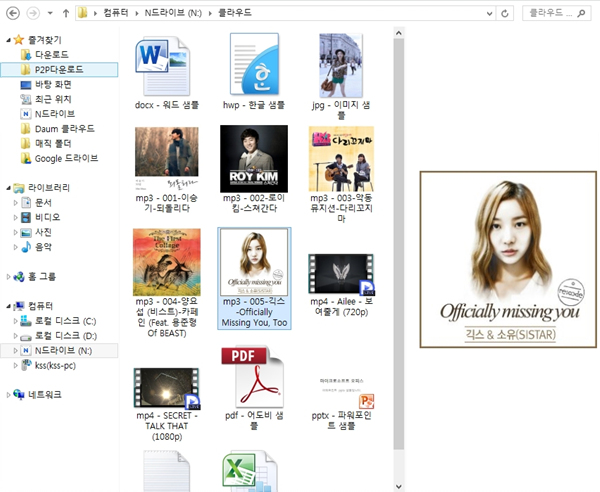
Task: Select mp3 005 Officially Missing You thumbnail
Action: tap(254, 262)
